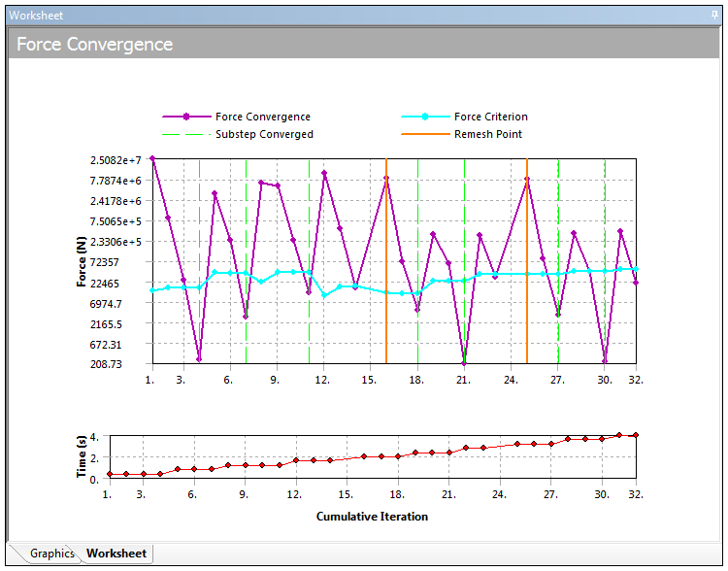Switch to the Graphics tab

(x=51, y=554)
